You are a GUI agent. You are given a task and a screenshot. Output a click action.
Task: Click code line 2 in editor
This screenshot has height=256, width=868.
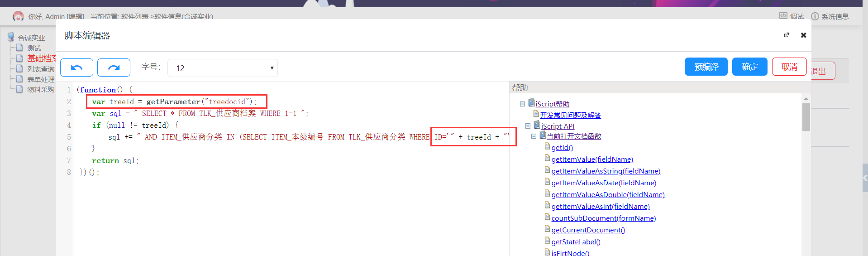(x=174, y=101)
